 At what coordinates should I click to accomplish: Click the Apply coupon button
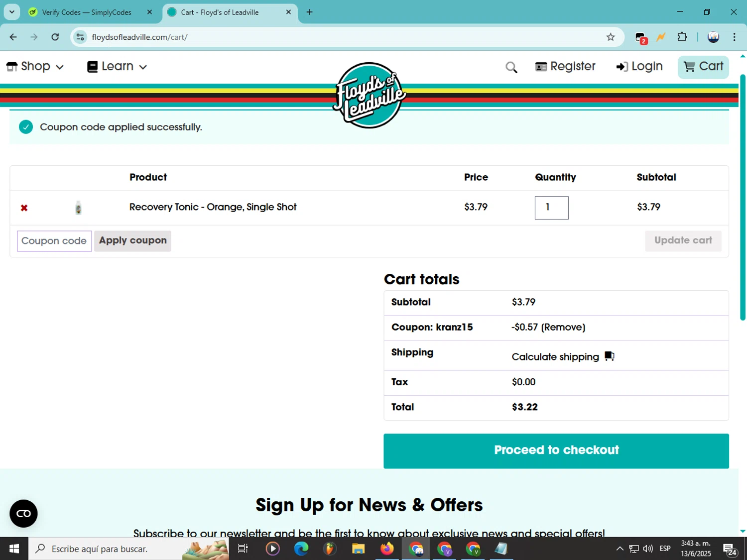132,241
